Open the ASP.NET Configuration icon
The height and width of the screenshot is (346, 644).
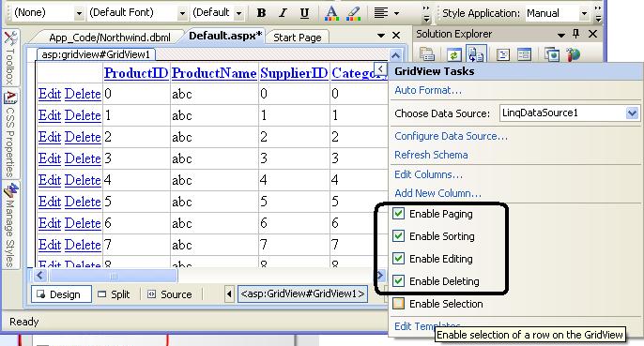coord(573,54)
